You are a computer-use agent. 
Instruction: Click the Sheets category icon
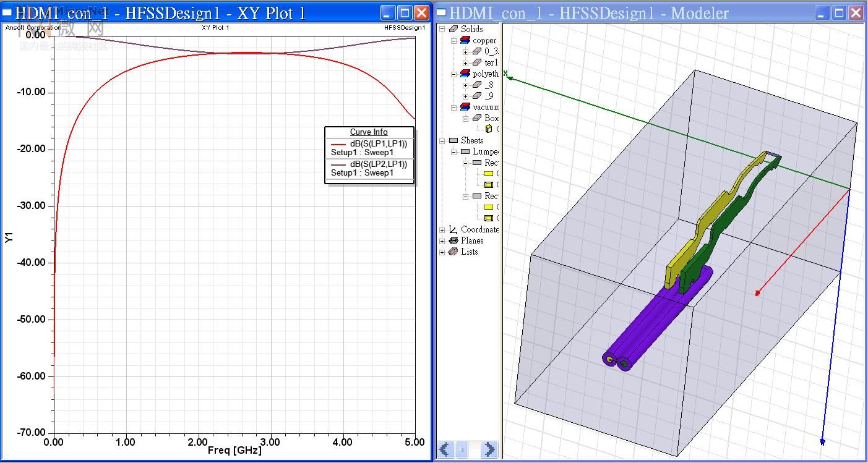[x=453, y=140]
